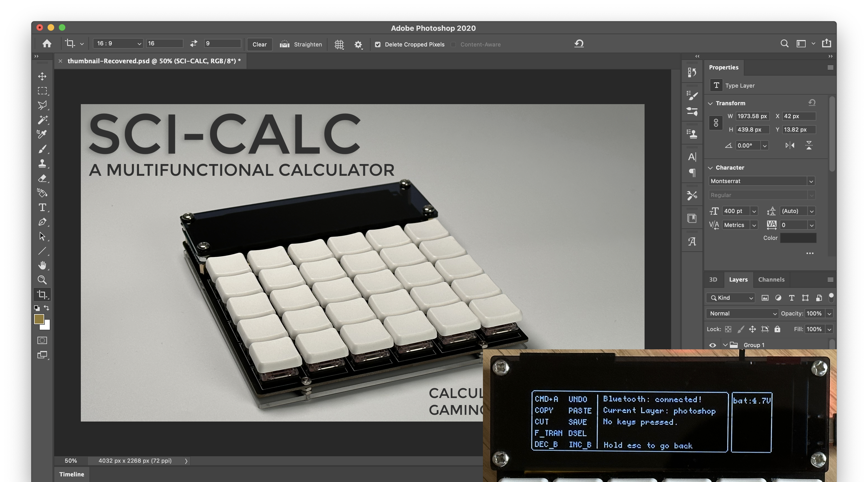The height and width of the screenshot is (482, 868).
Task: Select the Line tool
Action: tap(42, 251)
